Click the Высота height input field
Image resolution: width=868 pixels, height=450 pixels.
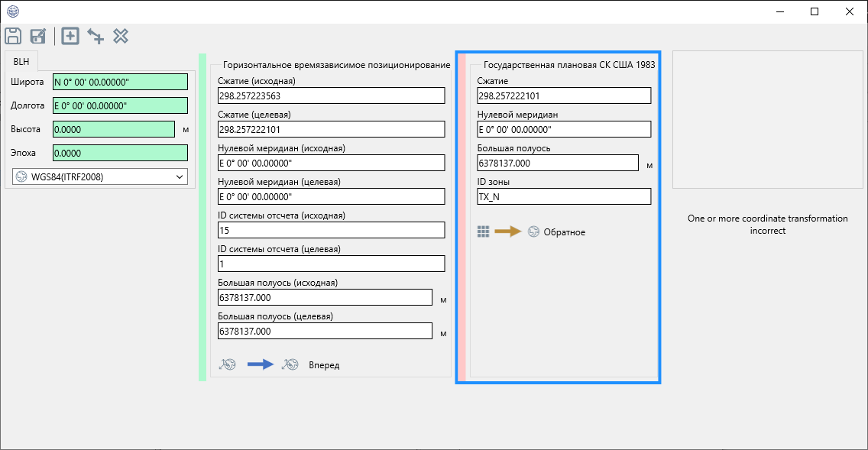point(113,129)
